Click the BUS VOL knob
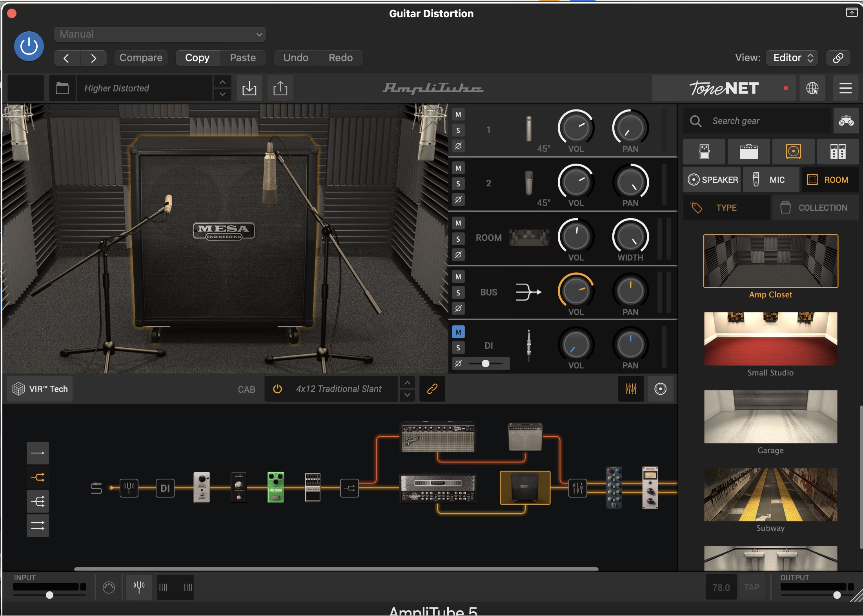 coord(576,291)
